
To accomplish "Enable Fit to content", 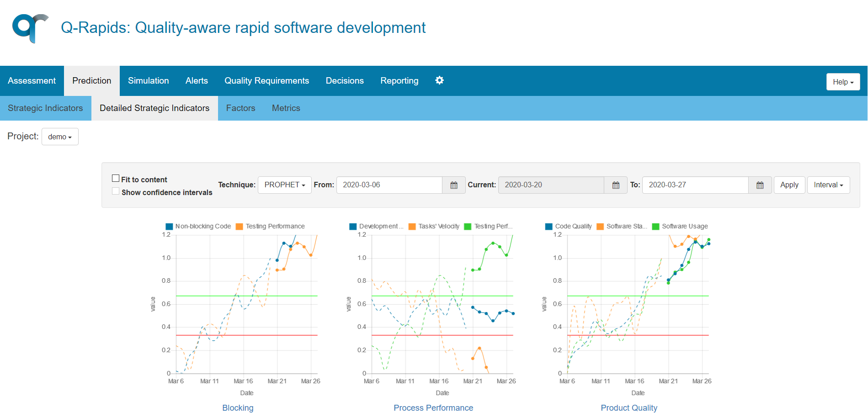I will click(x=116, y=178).
